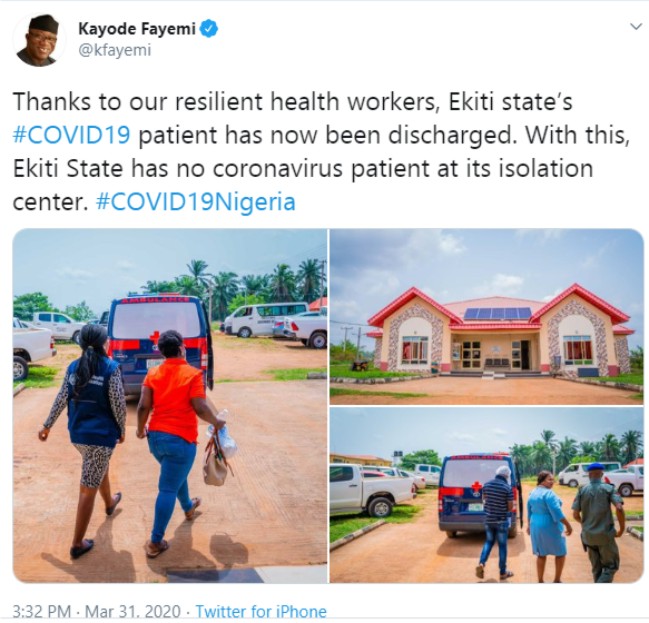Viewport: 649px width, 623px height.
Task: Click the solar panels on the building roof
Action: pyautogui.click(x=498, y=313)
